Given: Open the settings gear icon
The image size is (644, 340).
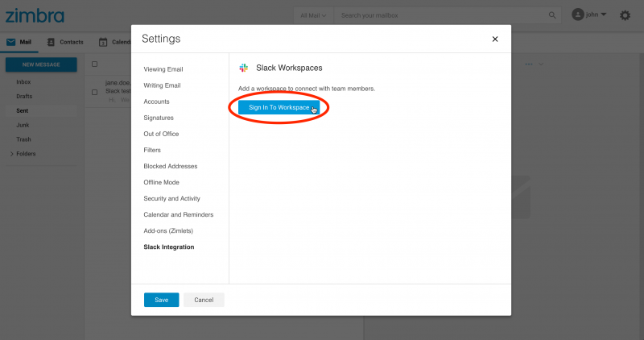Looking at the screenshot, I should click(x=625, y=15).
